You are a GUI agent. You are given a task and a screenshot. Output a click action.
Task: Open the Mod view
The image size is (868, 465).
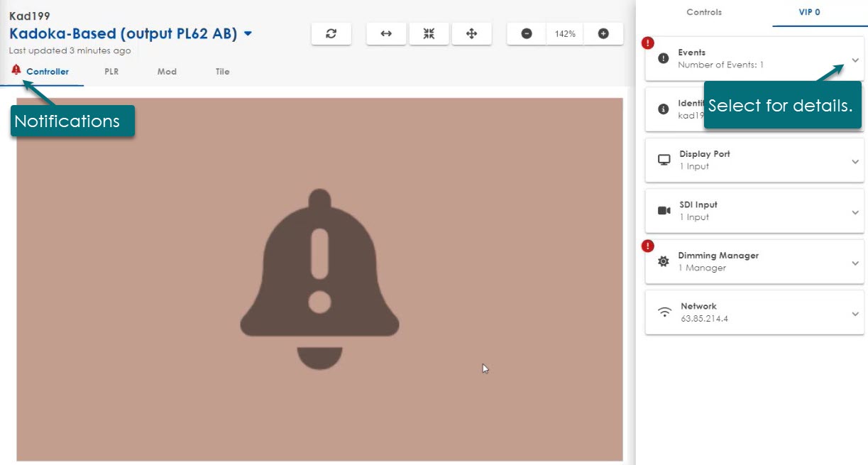tap(166, 71)
